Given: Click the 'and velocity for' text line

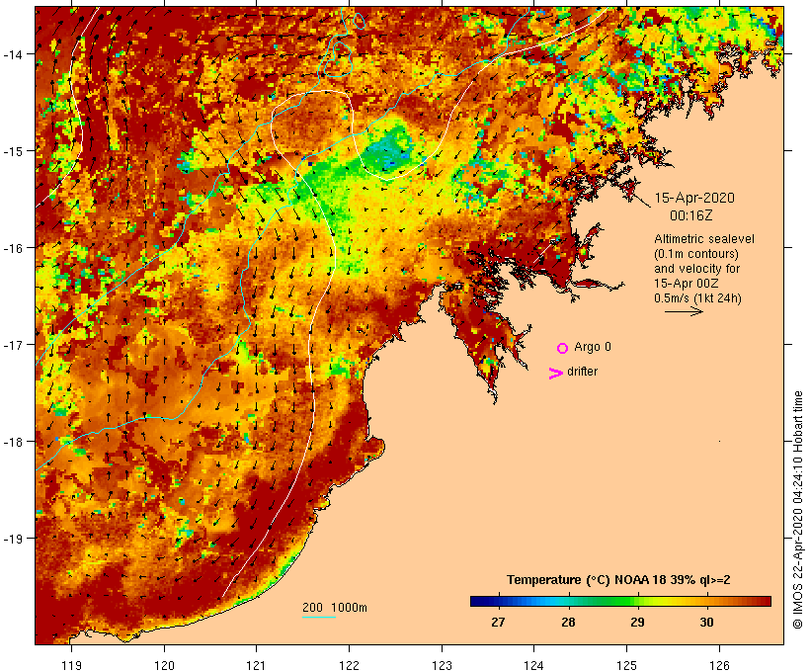Looking at the screenshot, I should coord(696,269).
